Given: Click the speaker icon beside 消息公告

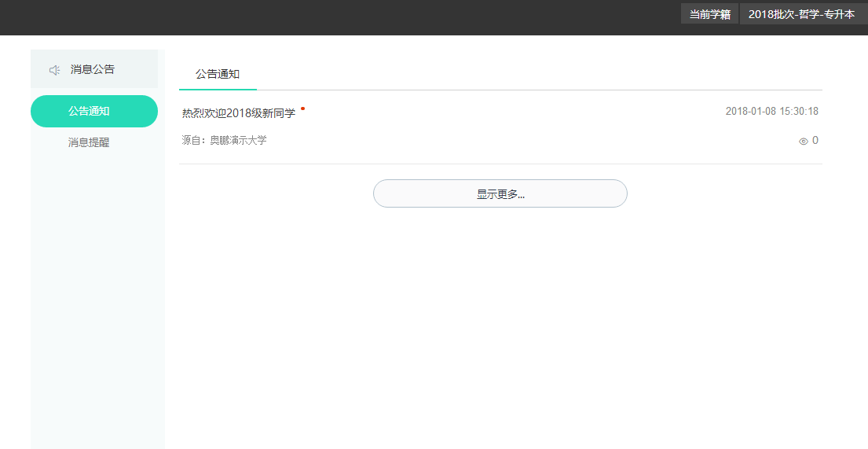Looking at the screenshot, I should [x=54, y=71].
